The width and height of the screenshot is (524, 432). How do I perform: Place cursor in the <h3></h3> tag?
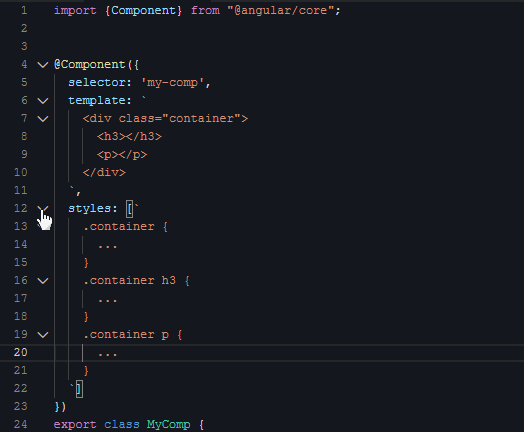tap(129, 137)
